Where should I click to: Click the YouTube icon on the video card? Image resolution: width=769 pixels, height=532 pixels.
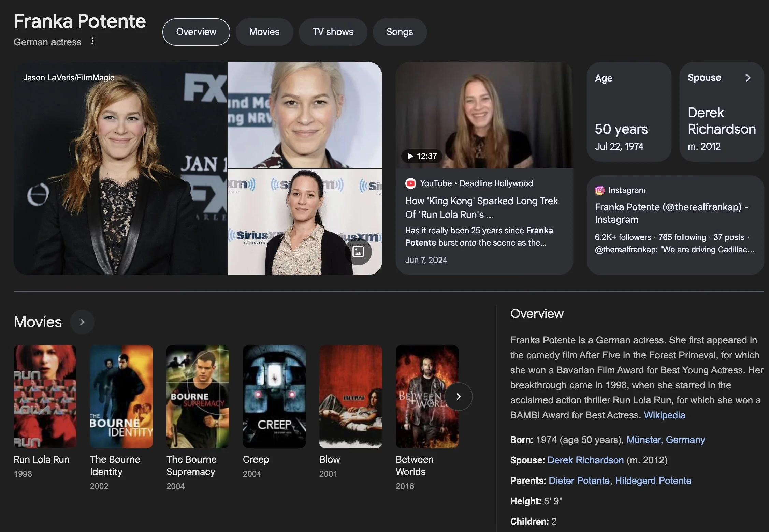[x=410, y=183]
